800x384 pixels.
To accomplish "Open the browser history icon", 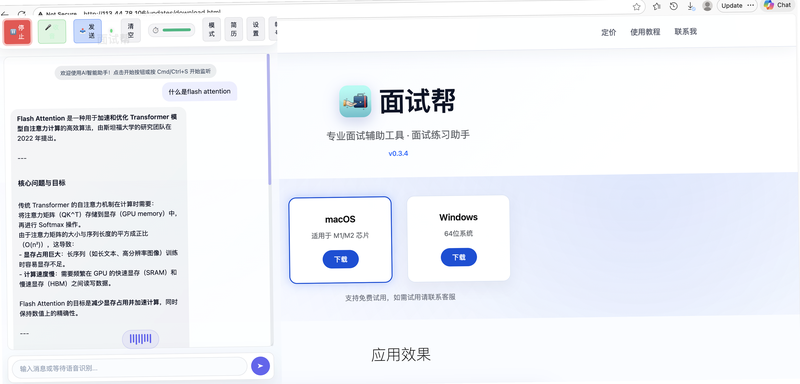I will 673,6.
